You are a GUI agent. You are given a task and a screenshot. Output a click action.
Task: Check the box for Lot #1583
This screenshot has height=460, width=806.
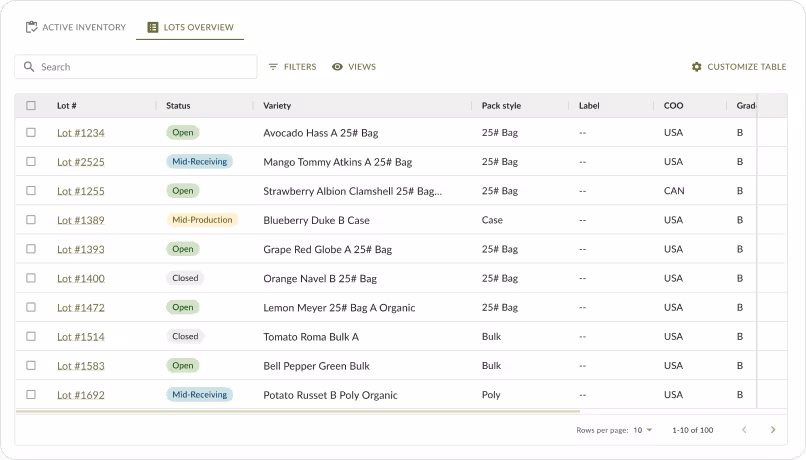(31, 365)
